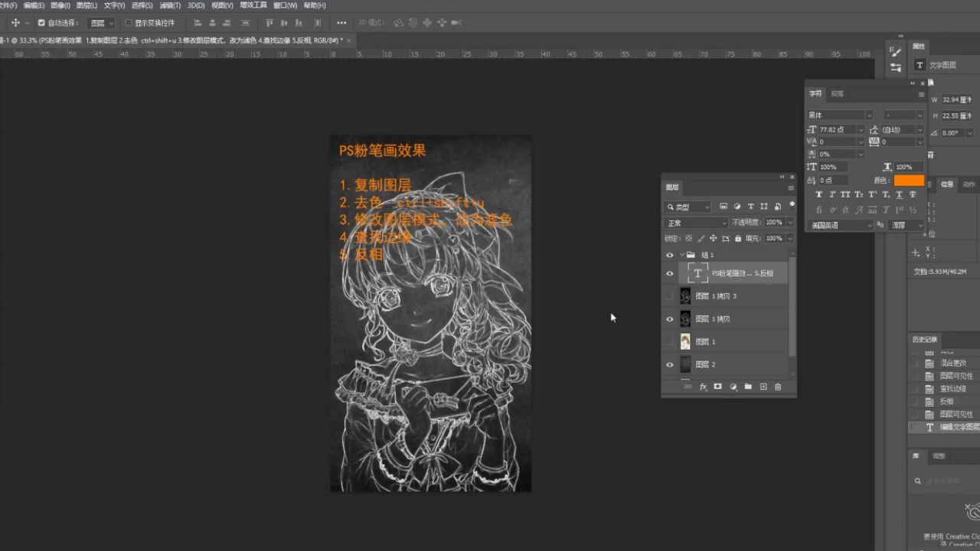Image resolution: width=980 pixels, height=551 pixels.
Task: Apply underline formatting in Character panel
Action: pyautogui.click(x=900, y=195)
